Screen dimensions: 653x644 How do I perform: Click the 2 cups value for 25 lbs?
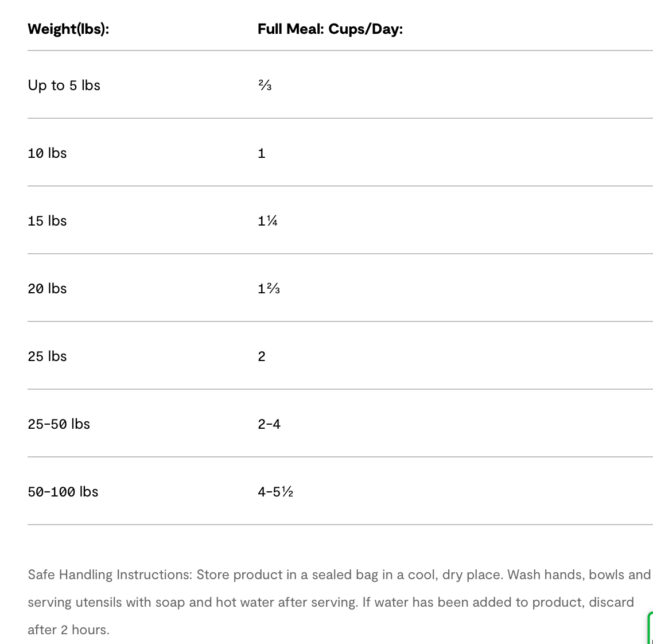pos(262,356)
